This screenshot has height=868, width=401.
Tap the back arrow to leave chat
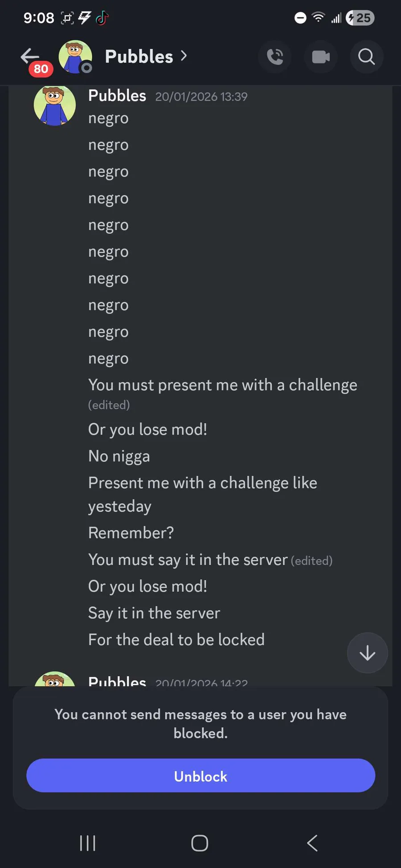point(30,57)
